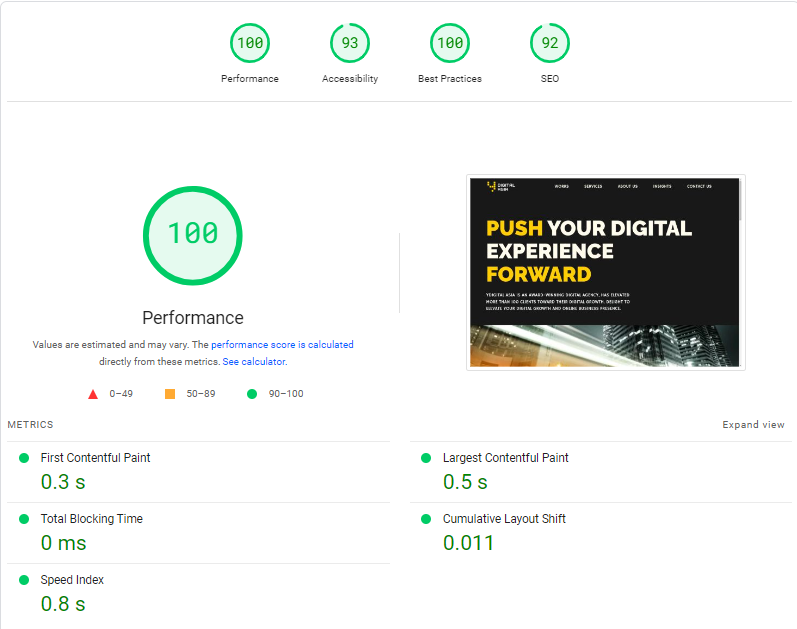Click the green dot beside Cumulative Layout Shift
This screenshot has width=797, height=629.
(x=426, y=519)
